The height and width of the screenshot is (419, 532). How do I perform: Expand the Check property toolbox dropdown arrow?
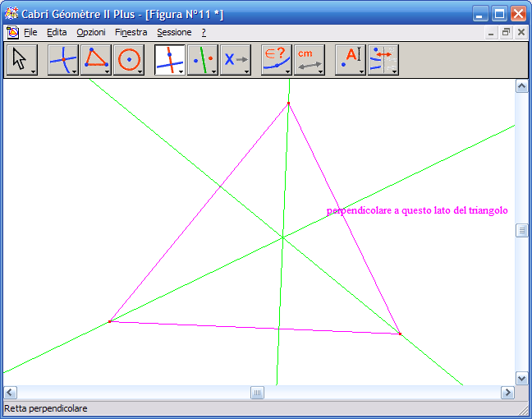287,71
